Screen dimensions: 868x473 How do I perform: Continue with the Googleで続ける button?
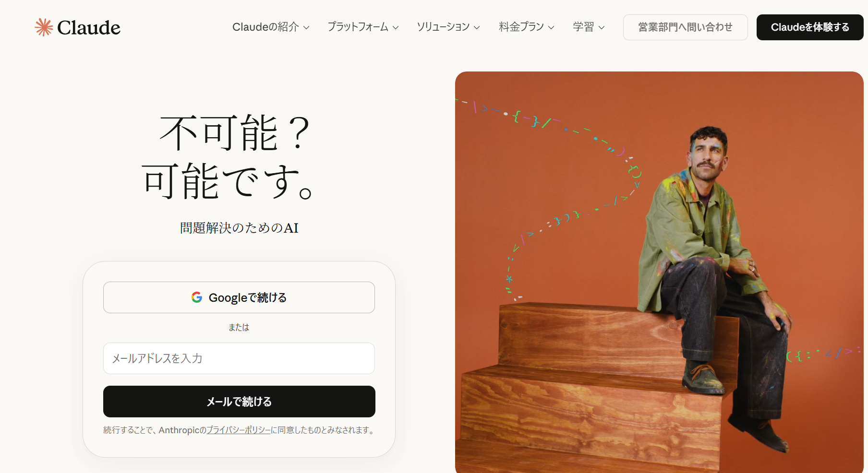coord(239,297)
